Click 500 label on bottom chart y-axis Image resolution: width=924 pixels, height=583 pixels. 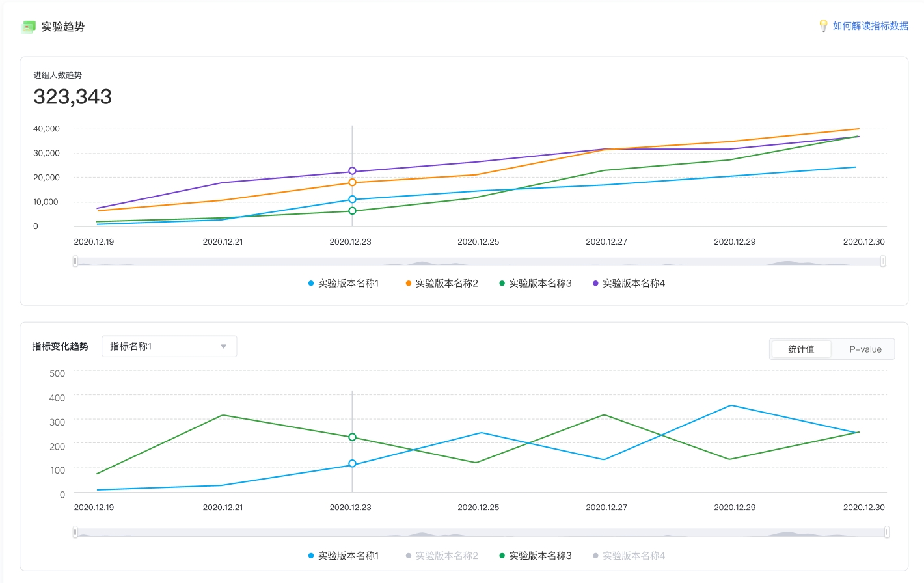(57, 373)
